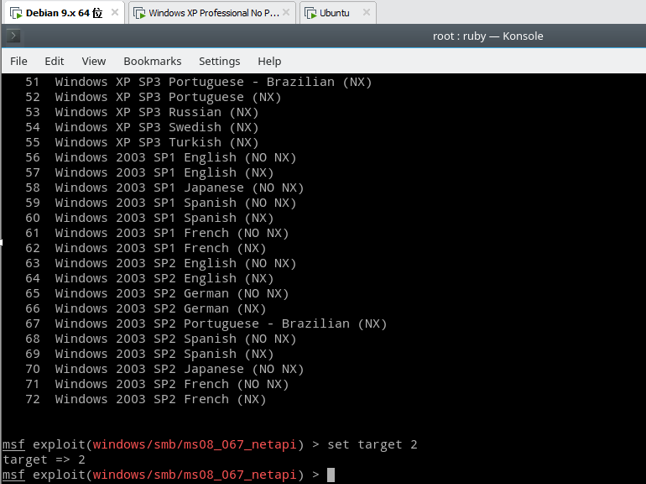The width and height of the screenshot is (646, 484).
Task: Click line 61 Windows 2003 SP1 French (NO NX)
Action: coord(157,233)
